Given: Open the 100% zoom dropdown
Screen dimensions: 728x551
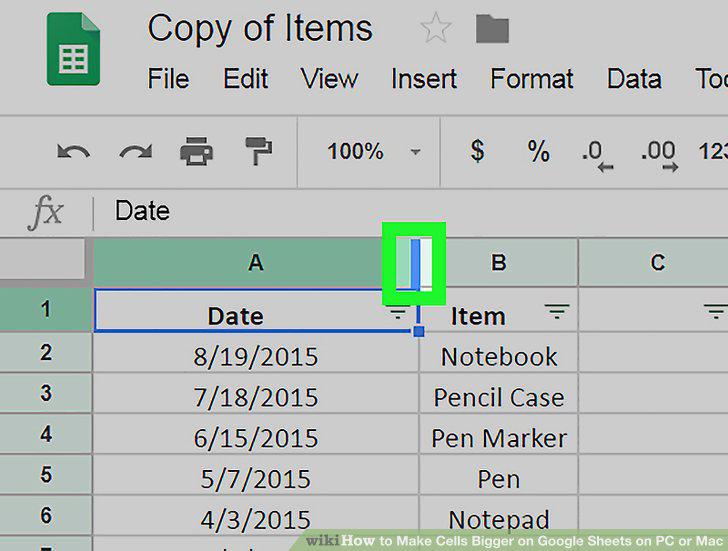Looking at the screenshot, I should click(374, 151).
